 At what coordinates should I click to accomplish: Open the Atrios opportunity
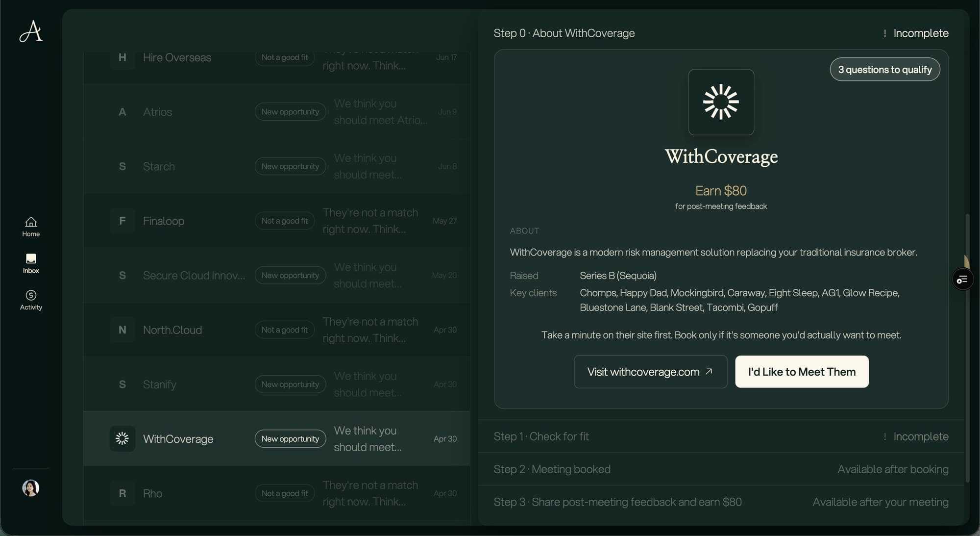[277, 112]
